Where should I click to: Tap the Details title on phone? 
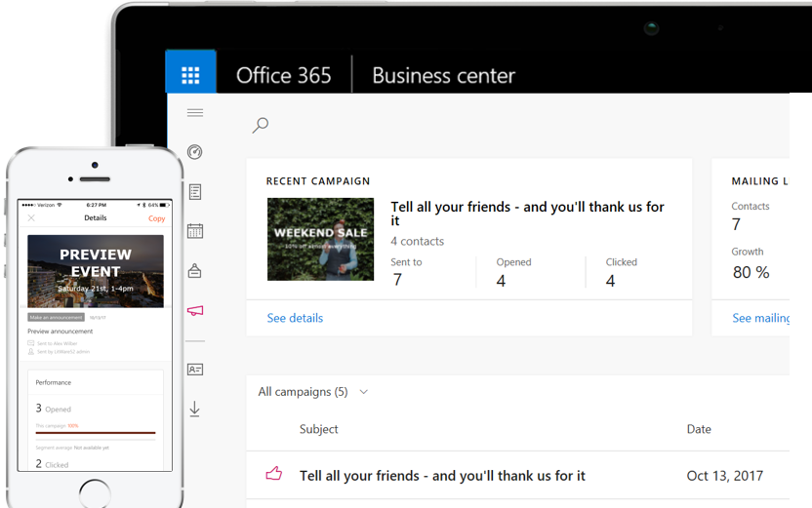(96, 217)
